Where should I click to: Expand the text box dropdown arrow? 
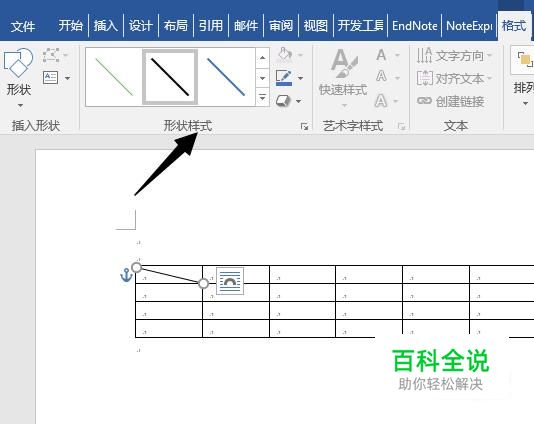tap(67, 78)
